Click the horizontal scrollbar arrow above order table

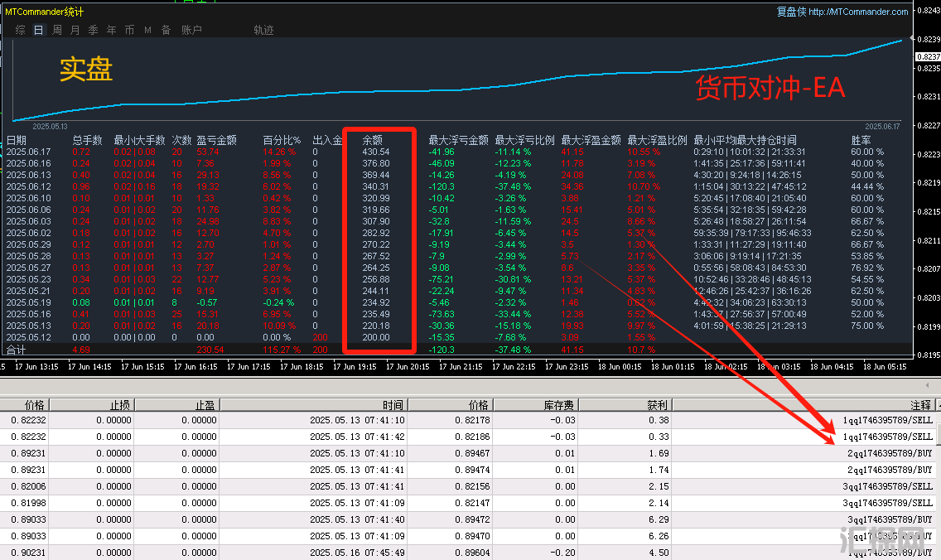(927, 385)
